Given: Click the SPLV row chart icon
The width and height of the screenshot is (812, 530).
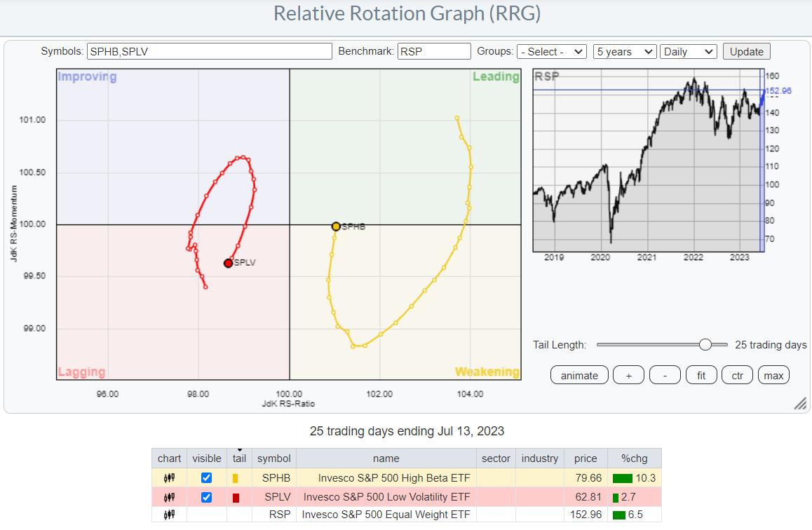Looking at the screenshot, I should [x=169, y=497].
